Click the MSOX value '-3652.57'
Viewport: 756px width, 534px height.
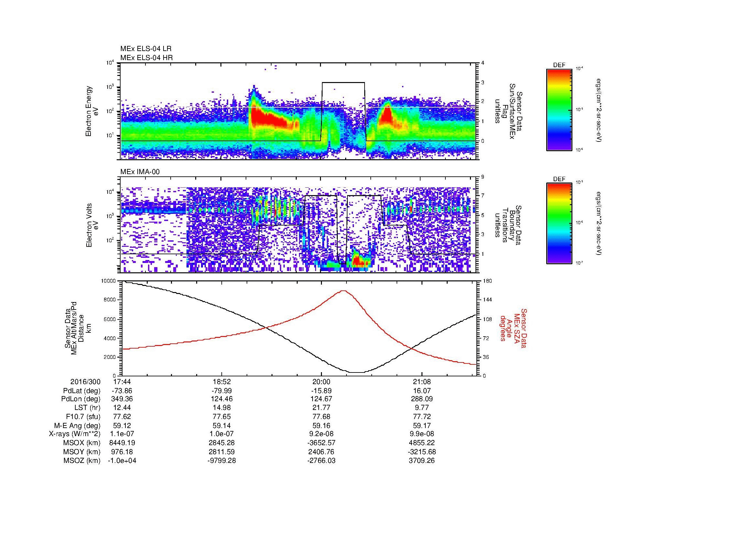click(x=321, y=443)
